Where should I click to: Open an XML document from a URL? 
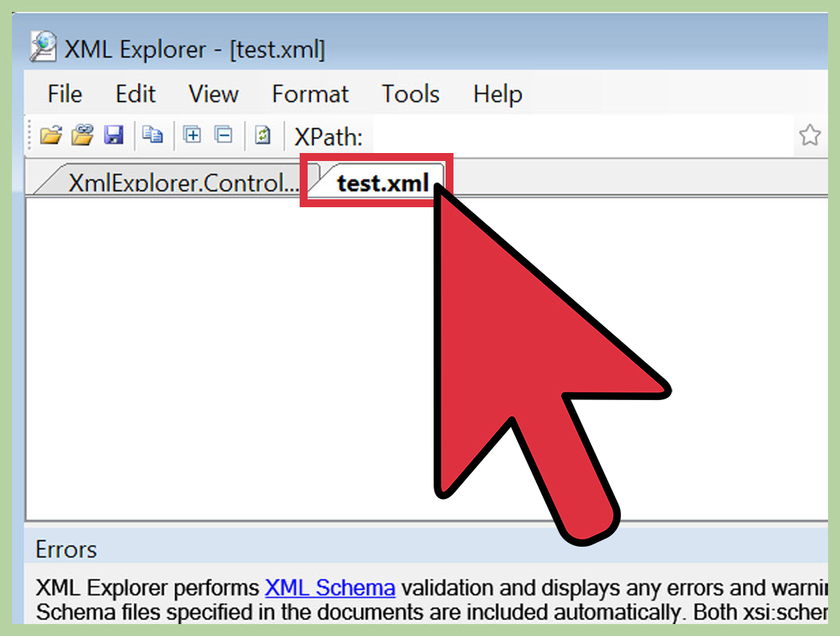click(x=82, y=135)
